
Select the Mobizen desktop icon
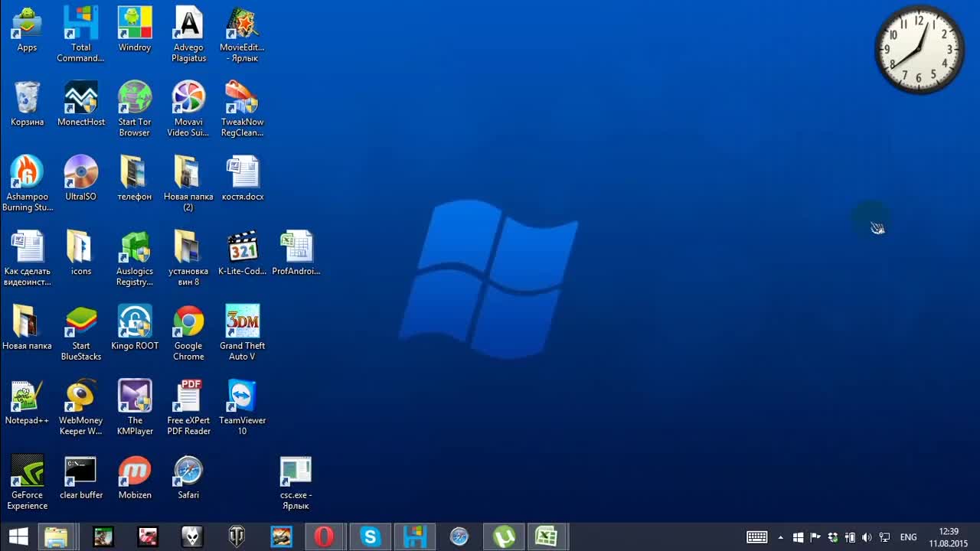point(135,478)
